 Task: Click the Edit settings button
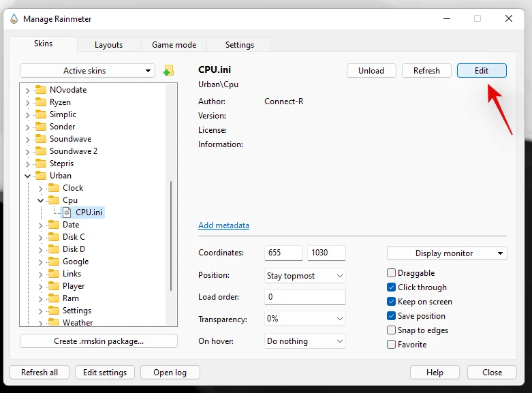[105, 373]
